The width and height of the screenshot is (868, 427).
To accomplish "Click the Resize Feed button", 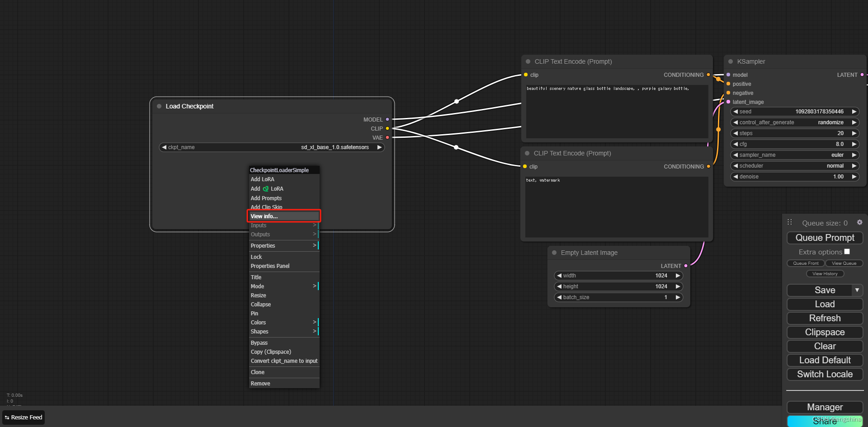I will (24, 418).
